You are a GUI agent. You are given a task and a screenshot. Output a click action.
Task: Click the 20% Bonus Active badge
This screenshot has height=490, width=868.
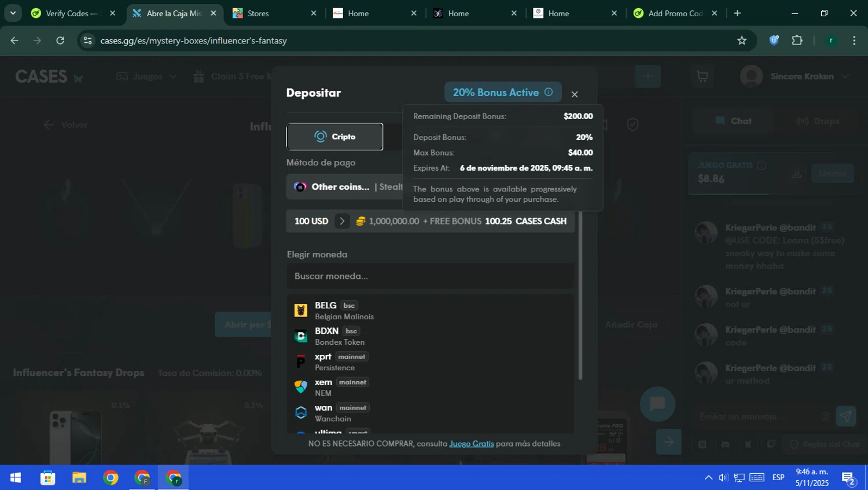coord(503,92)
